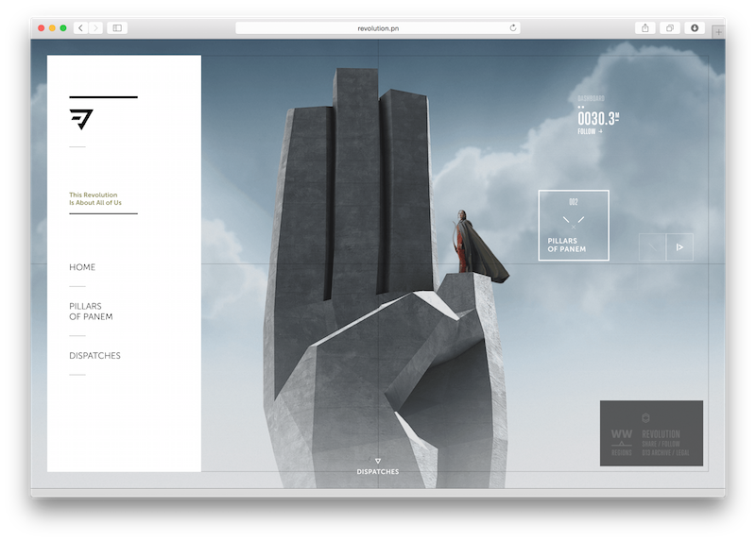The image size is (756, 541).
Task: Open the HOME menu item
Action: pos(82,267)
